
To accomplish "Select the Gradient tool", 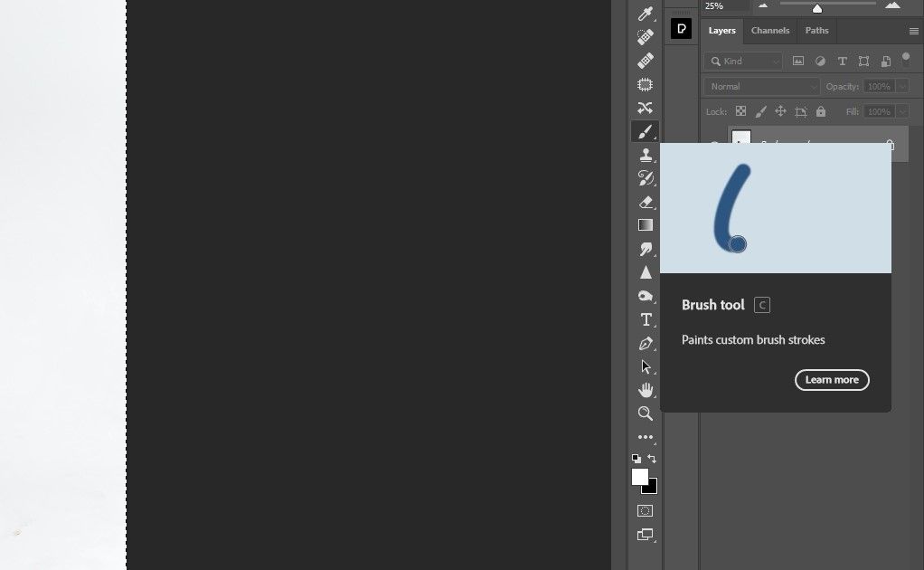I will [x=646, y=225].
